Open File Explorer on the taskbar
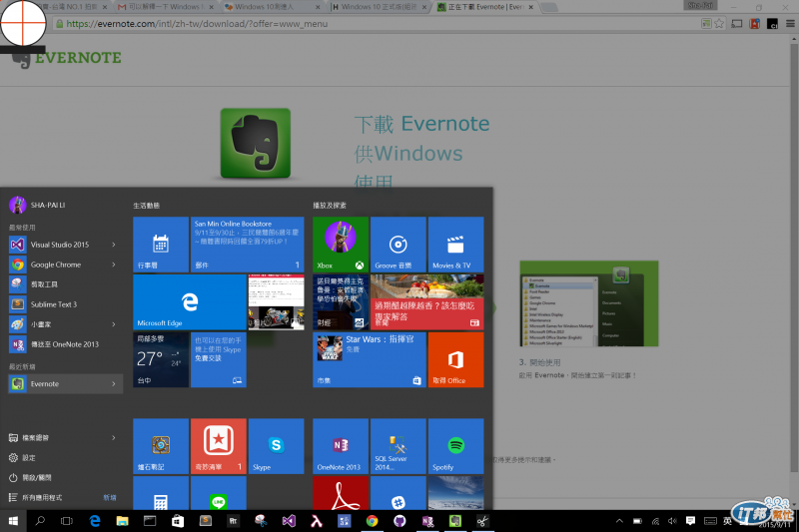799x532 pixels. click(122, 521)
